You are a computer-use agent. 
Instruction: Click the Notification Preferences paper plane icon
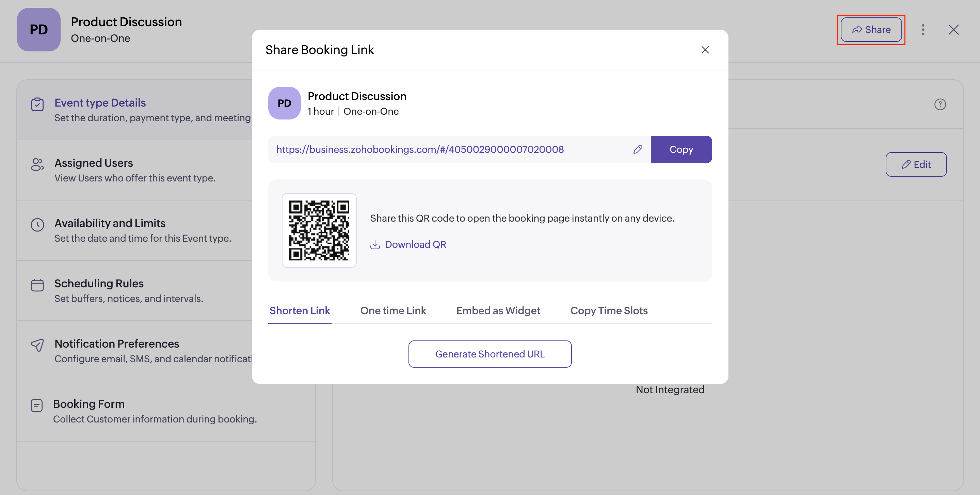tap(37, 345)
